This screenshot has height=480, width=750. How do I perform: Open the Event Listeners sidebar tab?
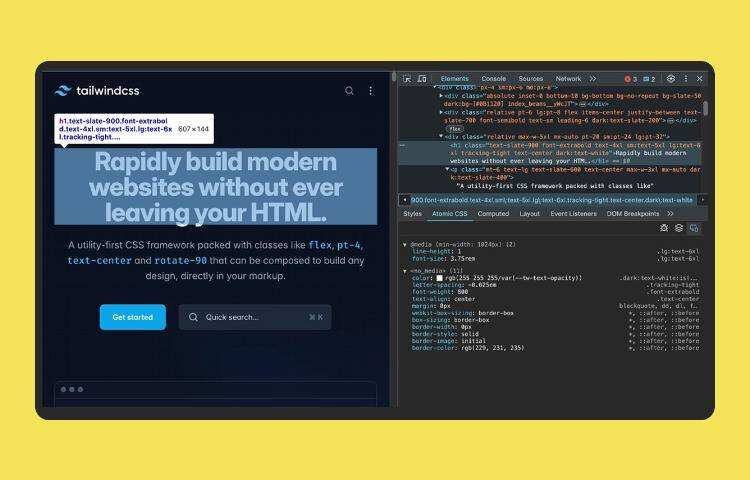click(x=574, y=214)
